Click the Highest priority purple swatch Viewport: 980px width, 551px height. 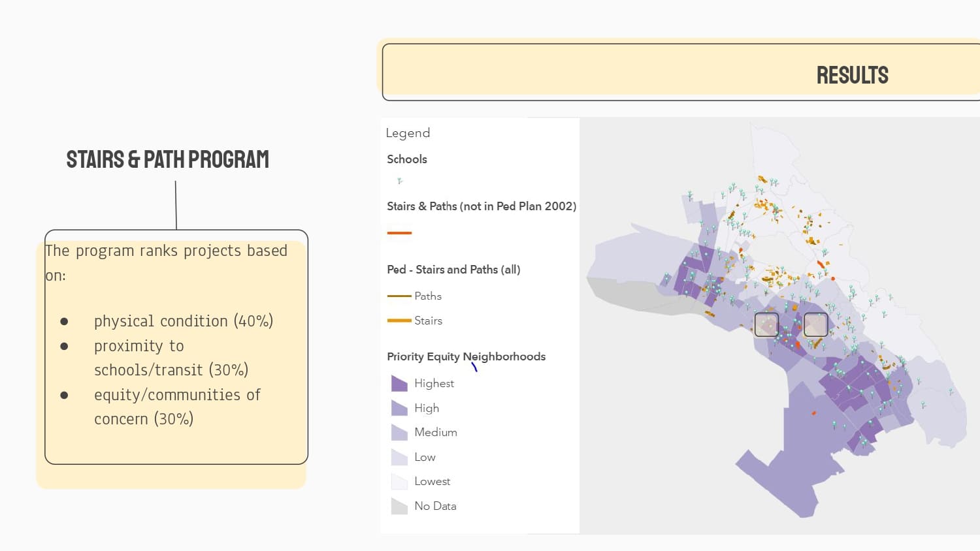coord(399,383)
